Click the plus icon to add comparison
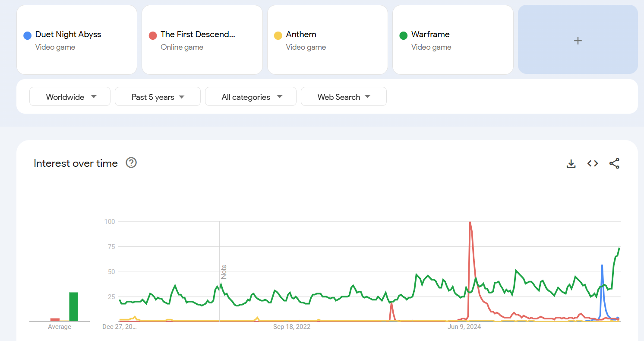Image resolution: width=644 pixels, height=341 pixels. [578, 40]
